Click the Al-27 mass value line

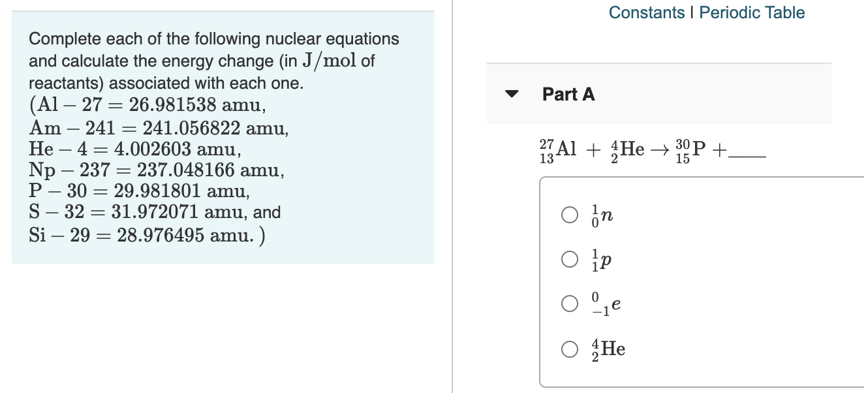click(x=147, y=104)
